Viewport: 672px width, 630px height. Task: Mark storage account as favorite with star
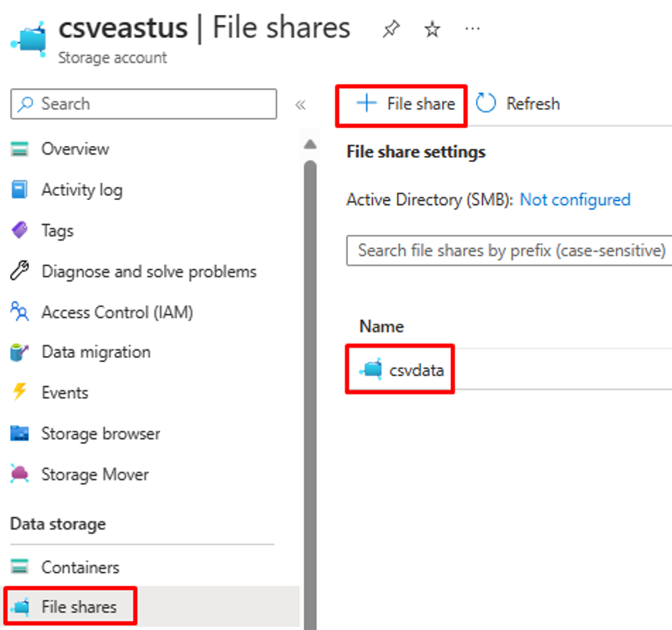432,29
